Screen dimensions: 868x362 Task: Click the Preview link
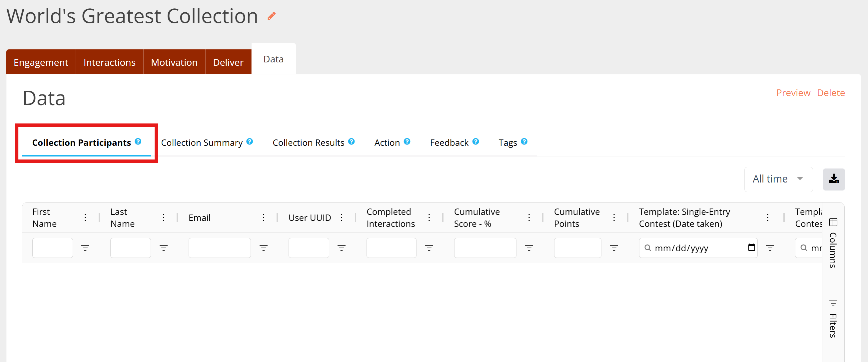793,93
